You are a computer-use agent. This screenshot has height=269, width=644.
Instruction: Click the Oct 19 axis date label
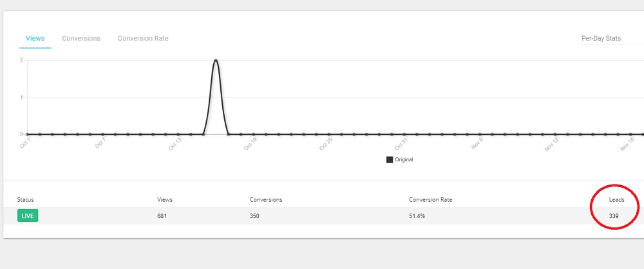pyautogui.click(x=250, y=144)
